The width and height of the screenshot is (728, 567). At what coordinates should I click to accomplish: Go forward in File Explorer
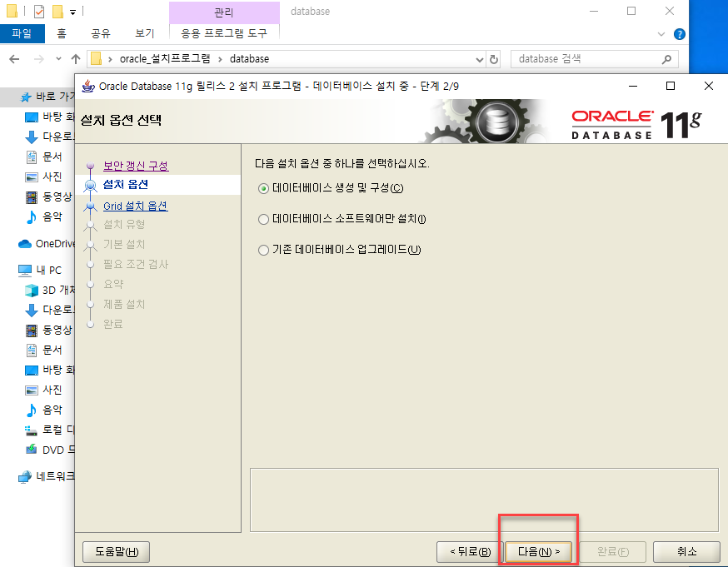[39, 59]
